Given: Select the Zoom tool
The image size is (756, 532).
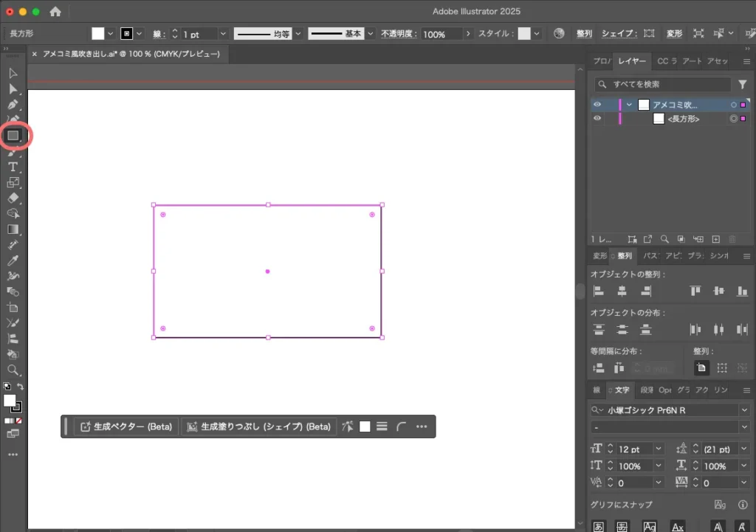Looking at the screenshot, I should 12,370.
